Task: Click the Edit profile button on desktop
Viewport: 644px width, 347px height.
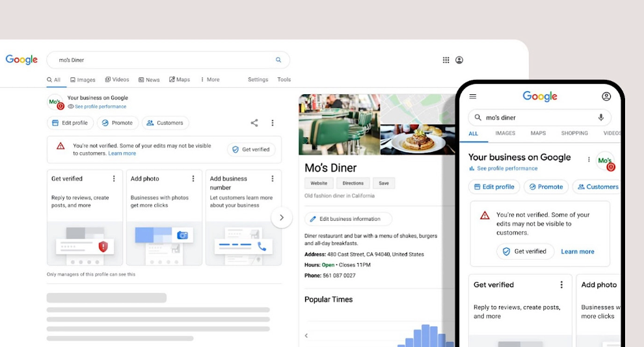Action: [70, 123]
